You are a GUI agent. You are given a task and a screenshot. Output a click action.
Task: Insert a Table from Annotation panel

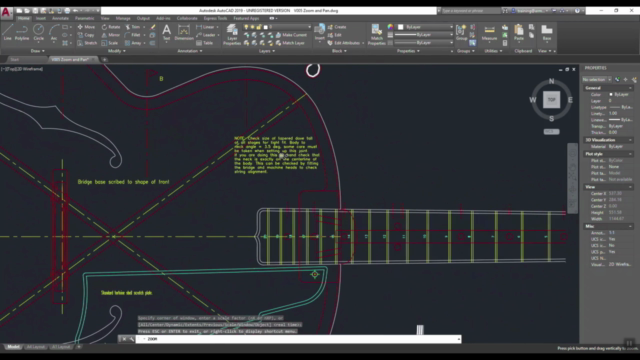click(x=204, y=43)
